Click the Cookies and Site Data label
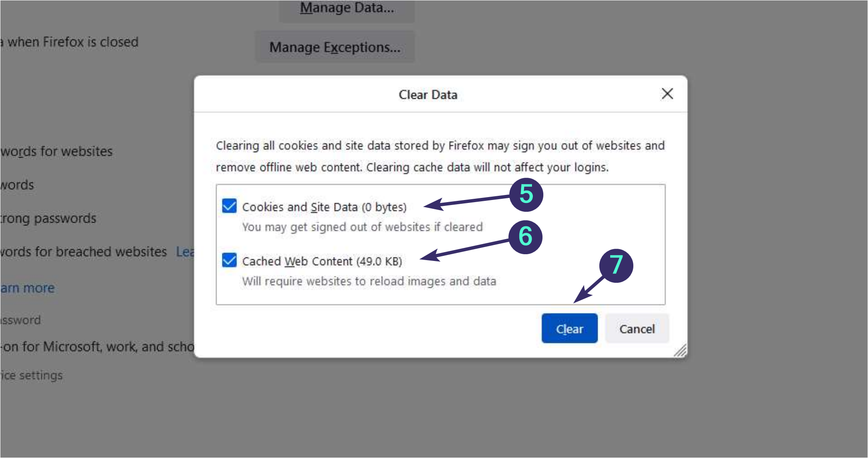Viewport: 868px width, 458px height. [x=324, y=207]
